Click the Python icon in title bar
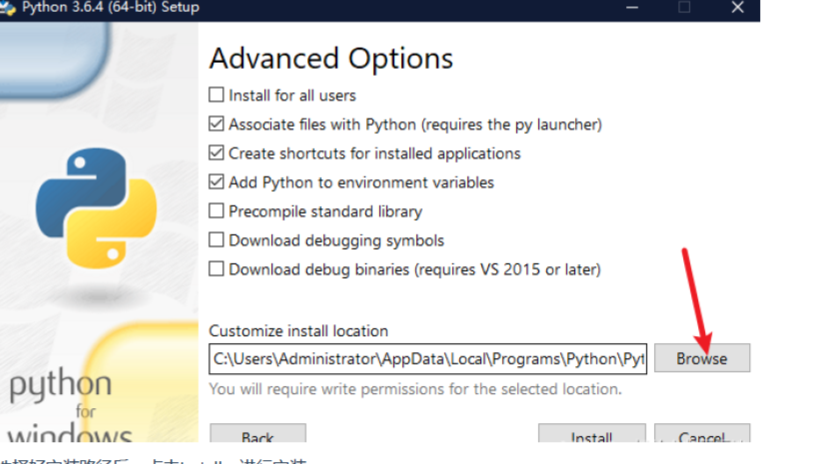This screenshot has height=464, width=816. 7,7
